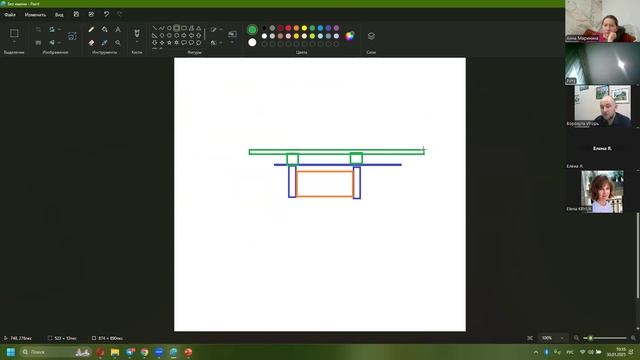640x360 pixels.
Task: Select the Oval shape
Action: [169, 28]
